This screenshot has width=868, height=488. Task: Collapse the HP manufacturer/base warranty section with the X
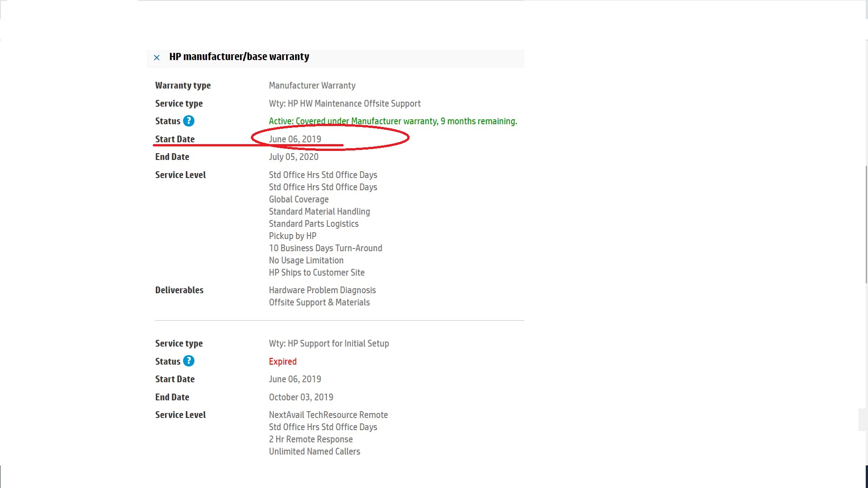pos(156,57)
